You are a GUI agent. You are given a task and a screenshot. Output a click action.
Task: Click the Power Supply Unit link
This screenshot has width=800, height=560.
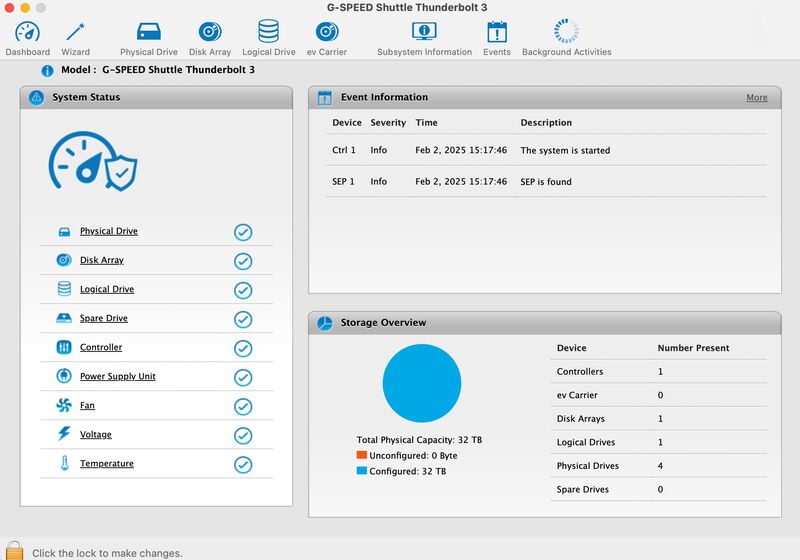(118, 377)
